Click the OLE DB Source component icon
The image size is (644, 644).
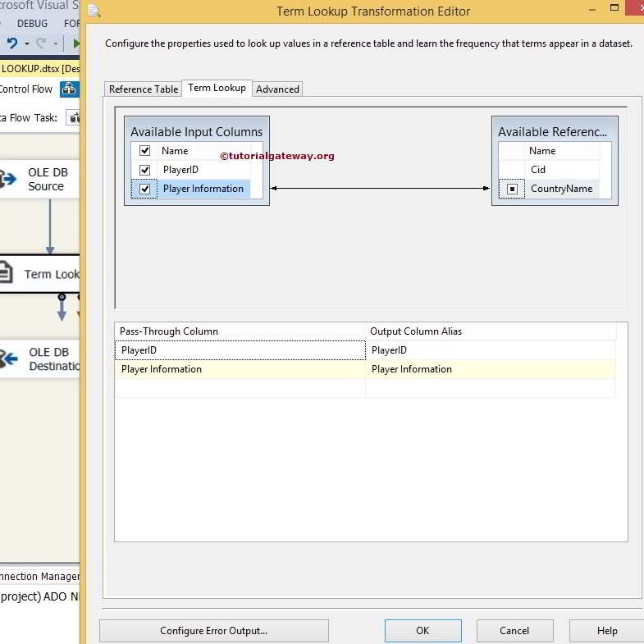click(x=8, y=179)
